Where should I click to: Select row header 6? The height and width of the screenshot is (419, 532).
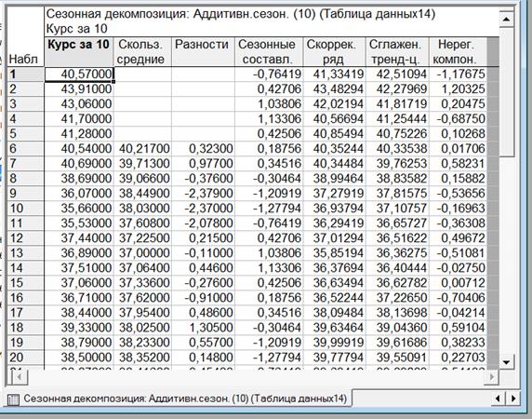tap(26, 148)
